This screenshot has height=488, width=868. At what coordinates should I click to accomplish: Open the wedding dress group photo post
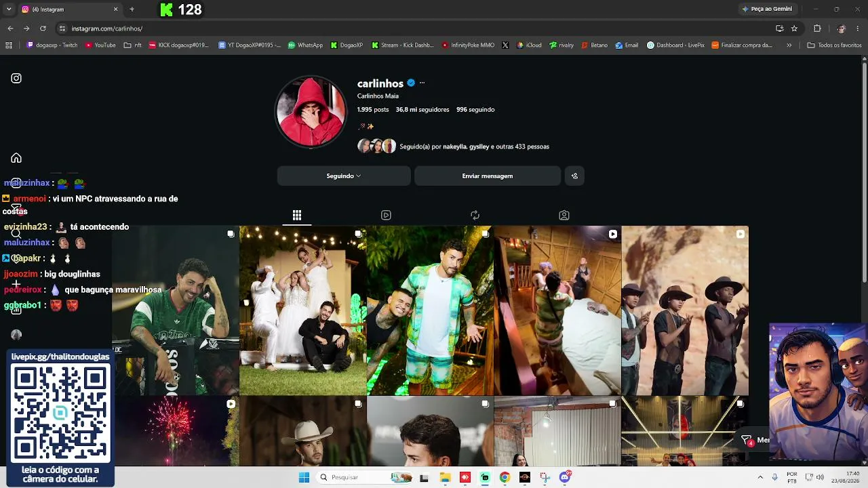302,310
